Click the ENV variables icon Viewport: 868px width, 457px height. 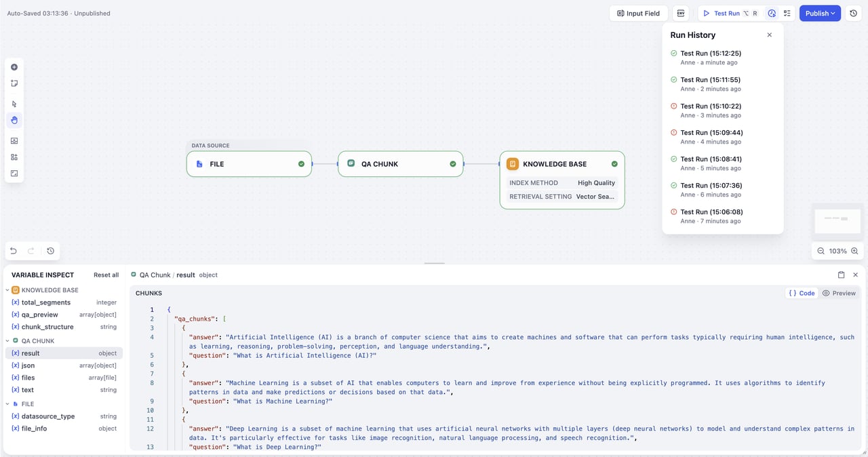(681, 14)
